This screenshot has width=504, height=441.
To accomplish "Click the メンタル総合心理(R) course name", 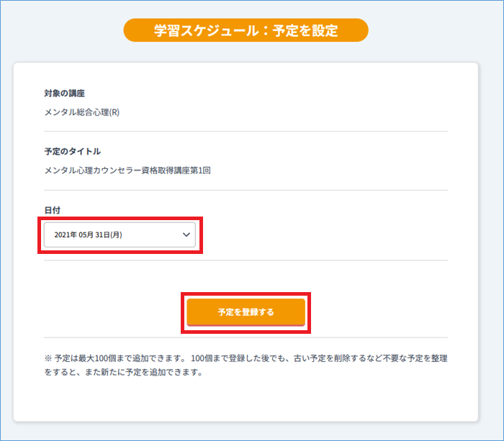I will click(x=81, y=112).
